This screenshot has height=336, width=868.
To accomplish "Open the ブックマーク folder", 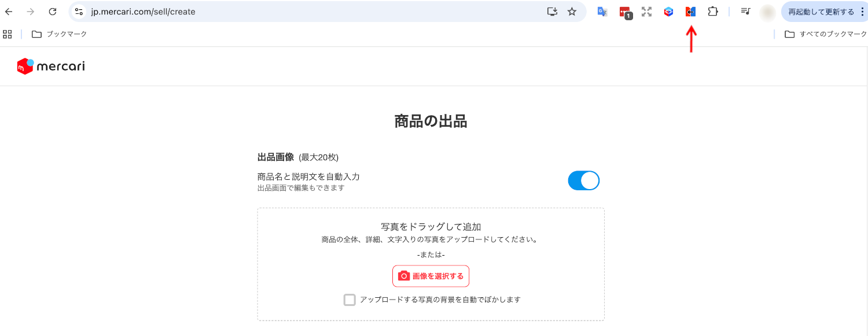I will click(59, 34).
